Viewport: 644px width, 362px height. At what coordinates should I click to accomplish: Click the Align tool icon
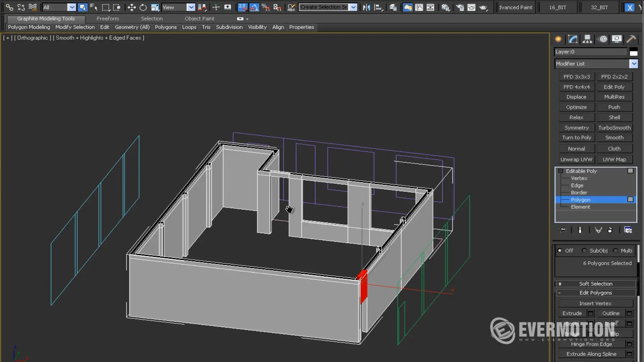tap(378, 7)
